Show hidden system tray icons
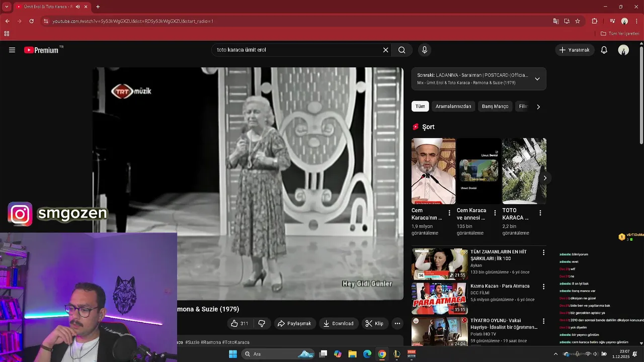 click(x=555, y=354)
